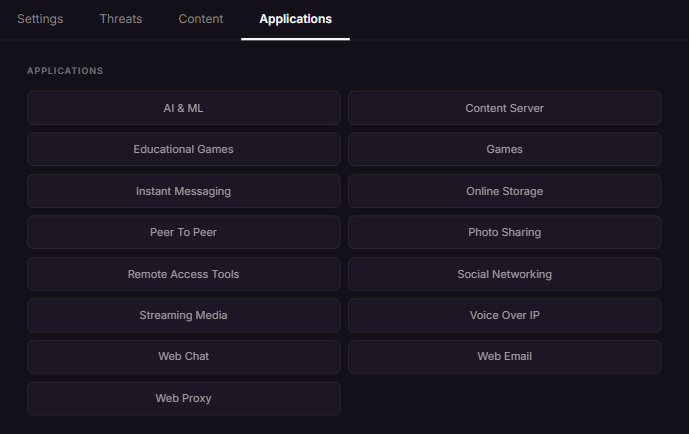
Task: Click the Voice Over IP category
Action: click(504, 315)
